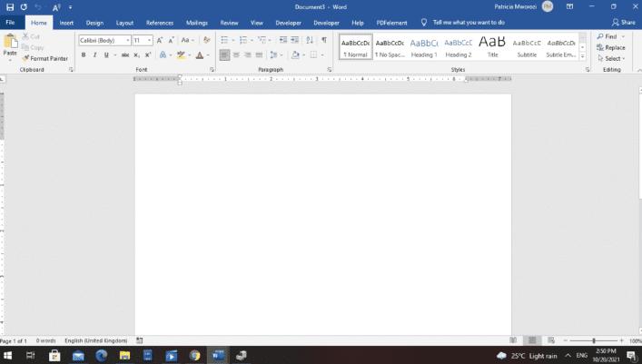This screenshot has height=364, width=642.
Task: Toggle left alignment button
Action: pos(224,54)
